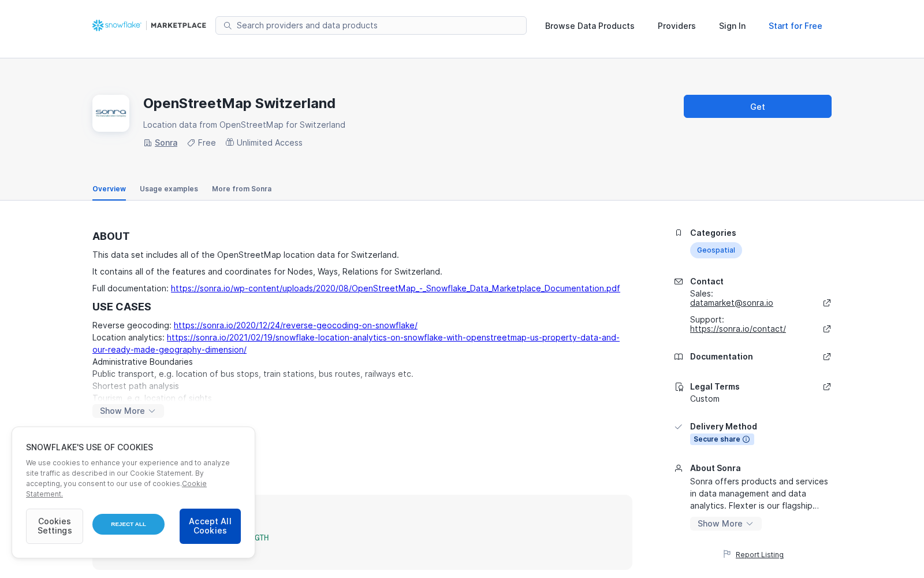Open the Usage examples tab
Screen dimensions: 924x578
pyautogui.click(x=169, y=189)
